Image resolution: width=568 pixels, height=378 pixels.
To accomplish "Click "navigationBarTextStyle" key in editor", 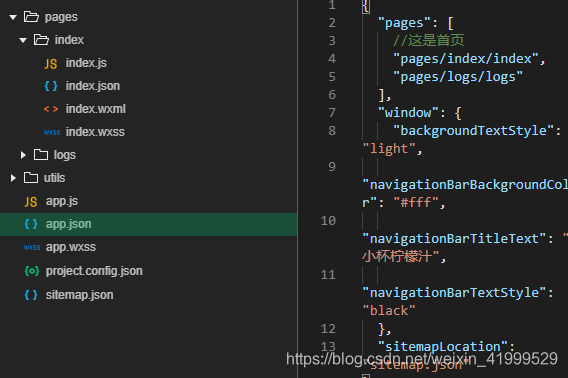I will click(454, 292).
